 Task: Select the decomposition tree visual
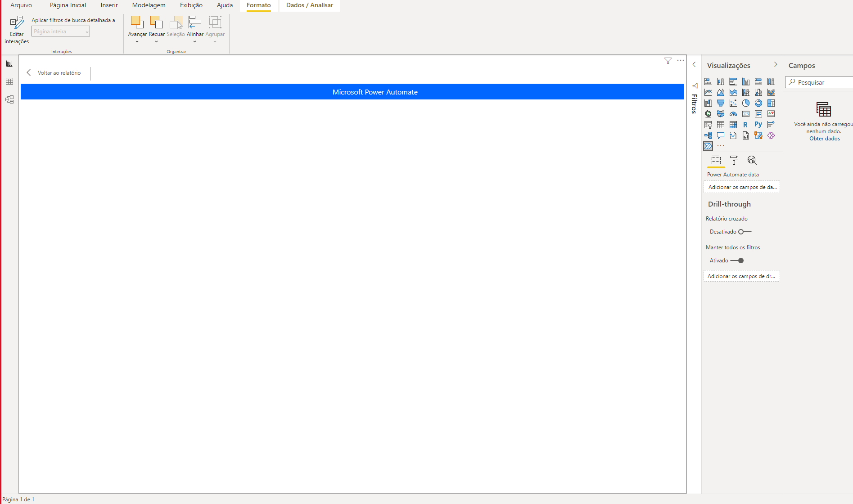coord(708,135)
